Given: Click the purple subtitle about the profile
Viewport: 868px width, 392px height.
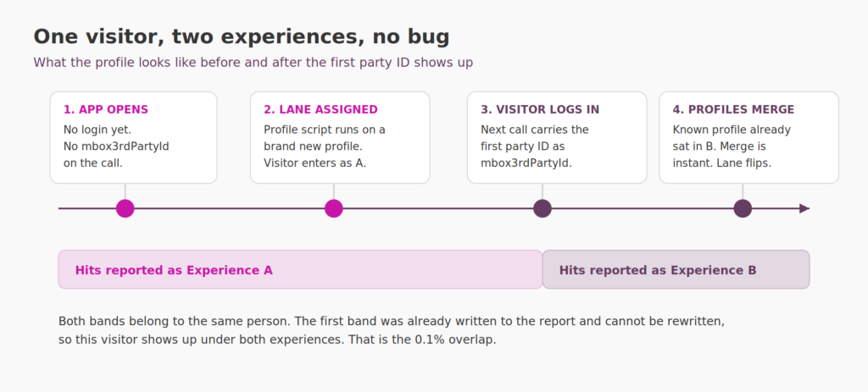Looking at the screenshot, I should click(x=253, y=63).
